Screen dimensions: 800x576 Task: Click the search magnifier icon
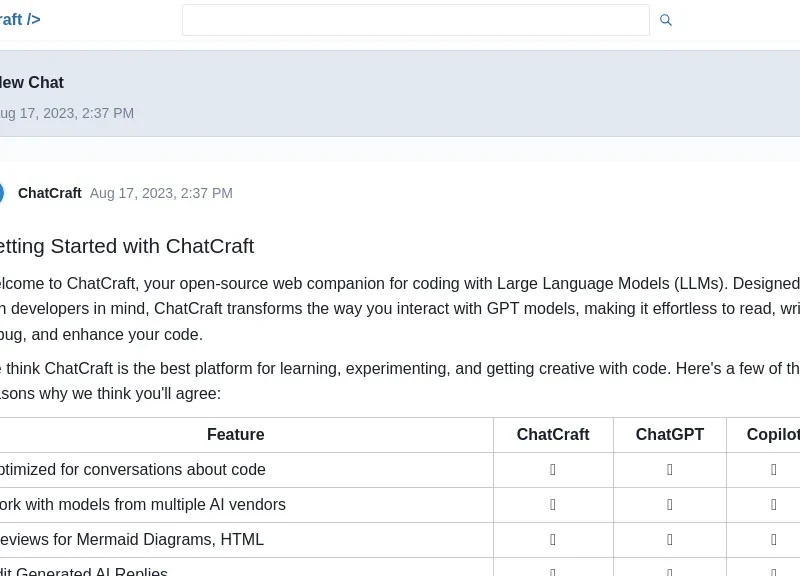coord(665,20)
